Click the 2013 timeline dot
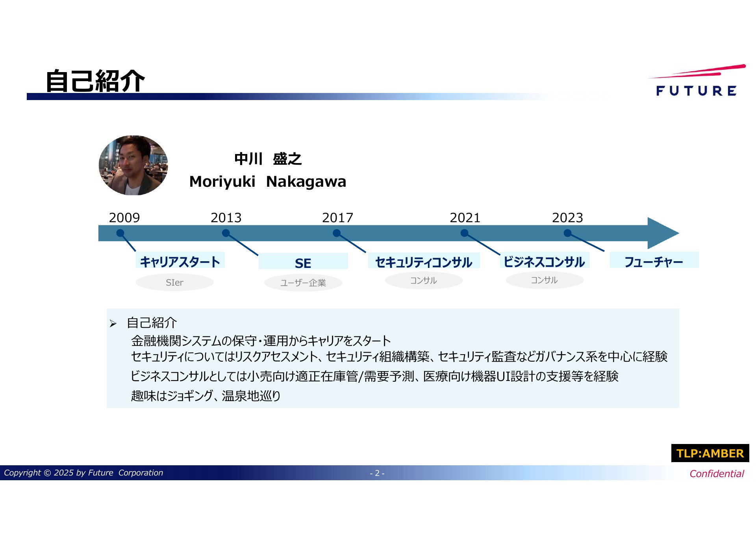The height and width of the screenshot is (535, 756). pos(226,233)
